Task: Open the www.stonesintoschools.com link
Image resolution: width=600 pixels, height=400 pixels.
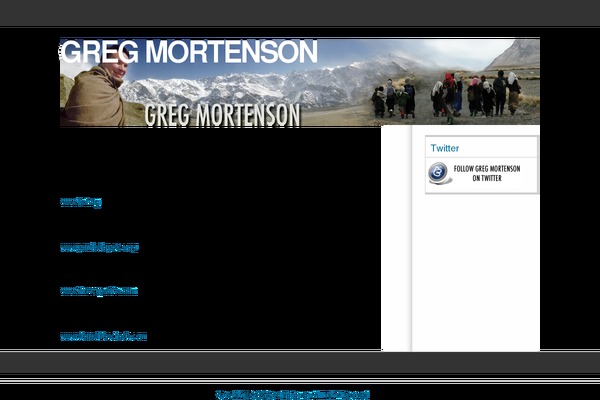Action: (103, 336)
